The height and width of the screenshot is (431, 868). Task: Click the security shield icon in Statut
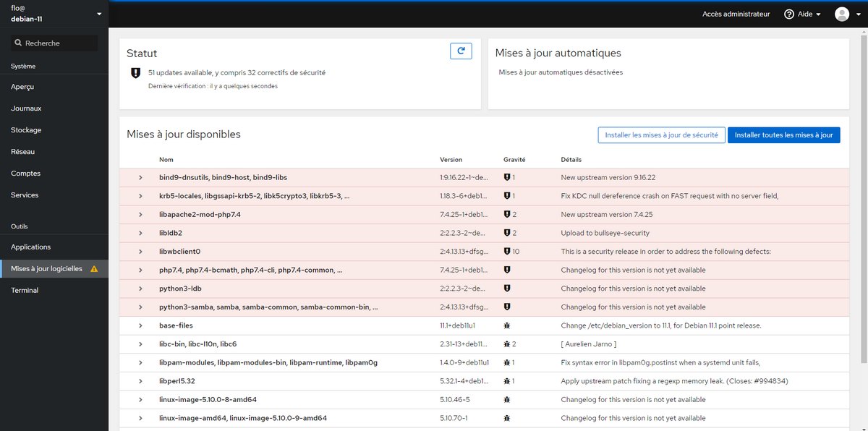click(135, 73)
